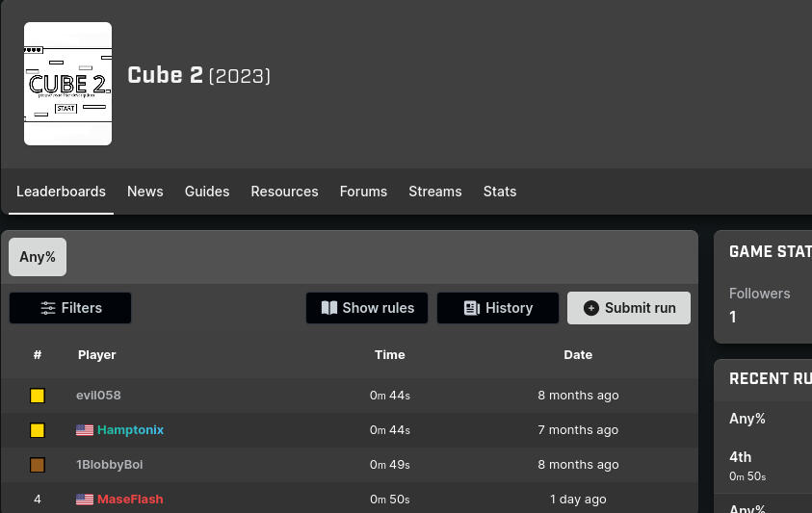
Task: Open the Streams tab
Action: click(x=435, y=192)
